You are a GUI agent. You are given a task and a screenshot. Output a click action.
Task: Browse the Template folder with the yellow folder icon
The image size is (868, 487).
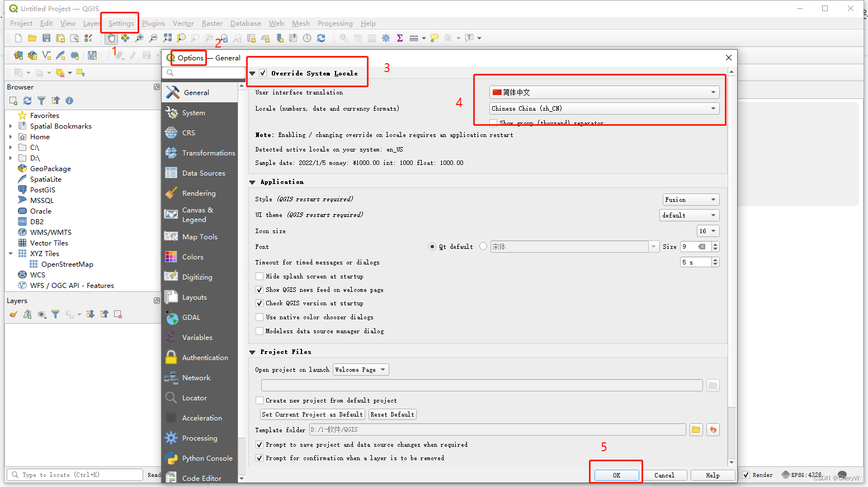pos(696,429)
